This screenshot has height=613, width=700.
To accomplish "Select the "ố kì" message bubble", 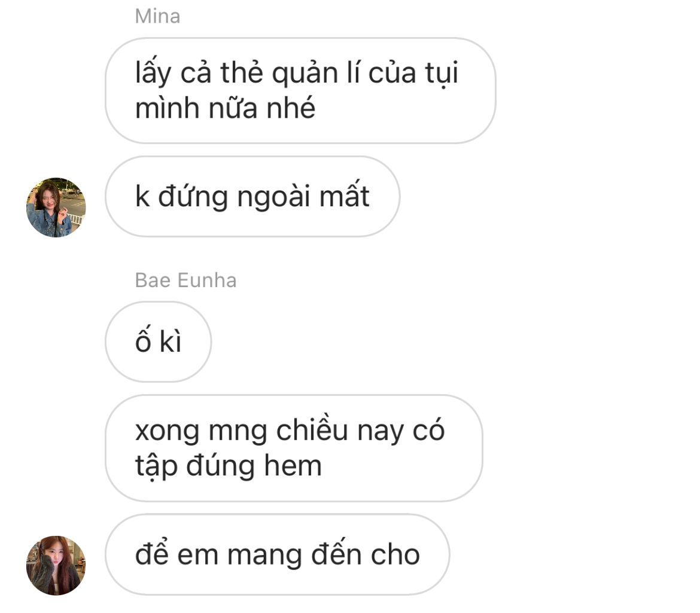I will coord(158,341).
